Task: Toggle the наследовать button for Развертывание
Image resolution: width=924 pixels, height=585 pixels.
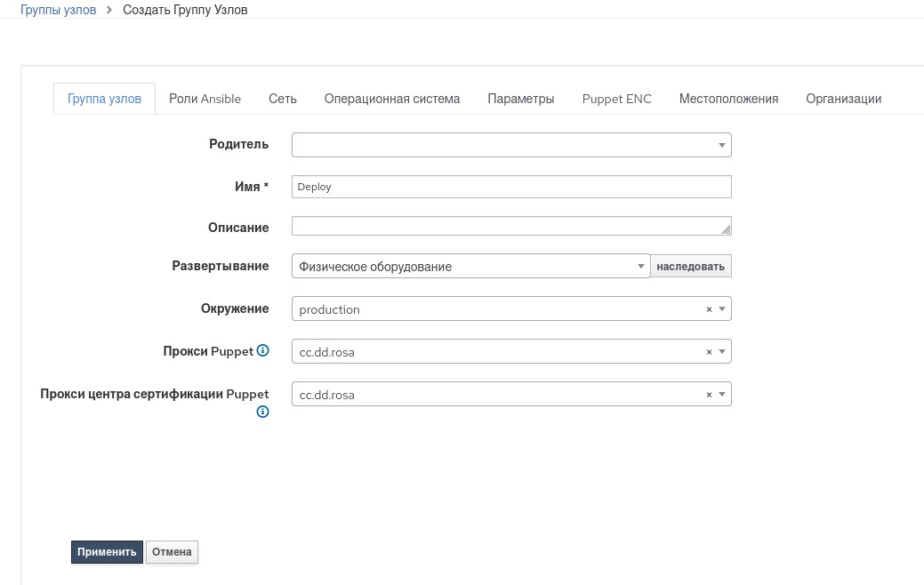Action: [691, 266]
